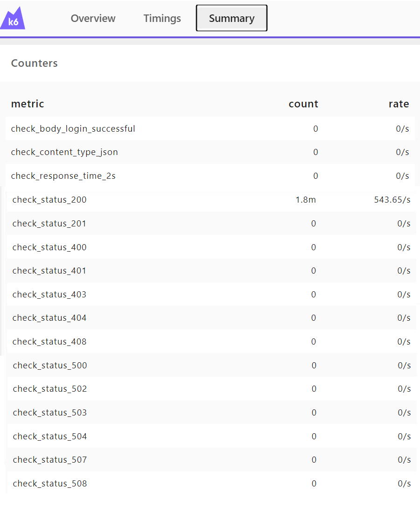
Task: Click the check_response_time_2s row
Action: (x=63, y=176)
